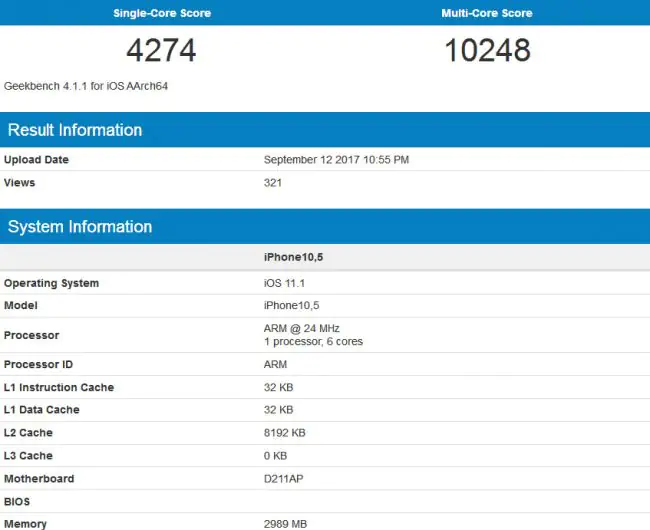This screenshot has width=650, height=530.
Task: Click the Processor row label
Action: 32,335
